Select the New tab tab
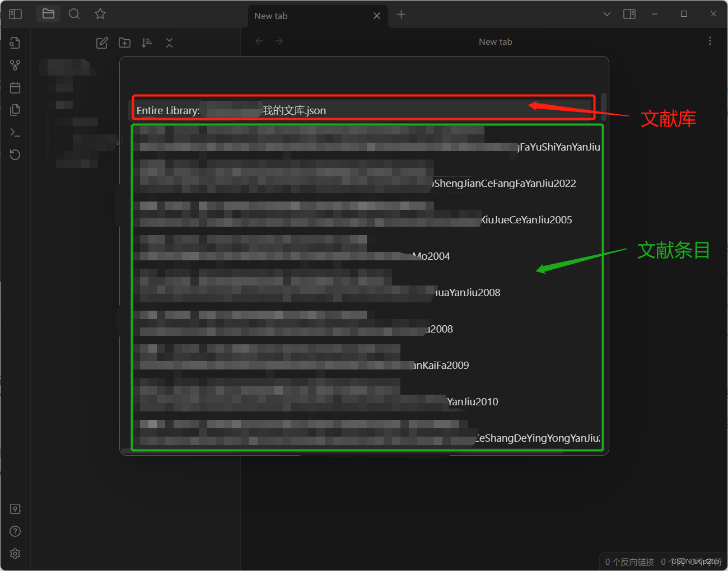This screenshot has height=571, width=728. pos(318,16)
